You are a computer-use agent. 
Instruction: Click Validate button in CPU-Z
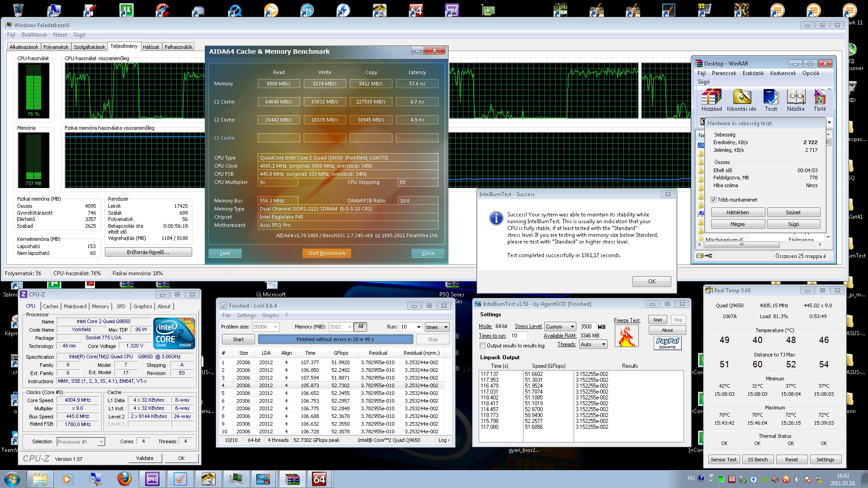pyautogui.click(x=145, y=458)
